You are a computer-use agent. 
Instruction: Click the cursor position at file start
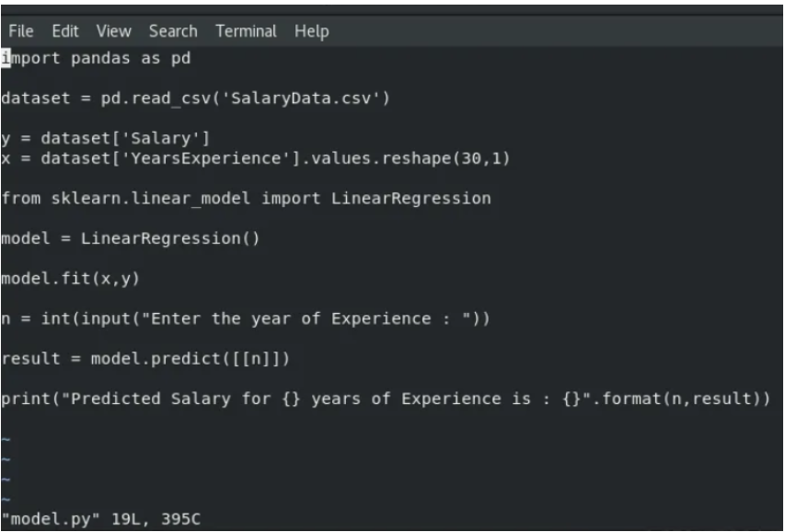pos(7,57)
